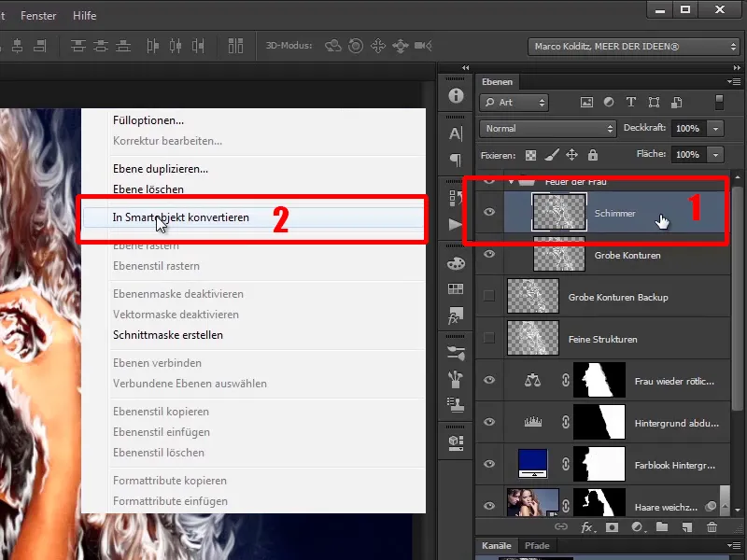Collapse the Feuer der Frau group
Viewport: 747px width, 560px height.
(511, 181)
